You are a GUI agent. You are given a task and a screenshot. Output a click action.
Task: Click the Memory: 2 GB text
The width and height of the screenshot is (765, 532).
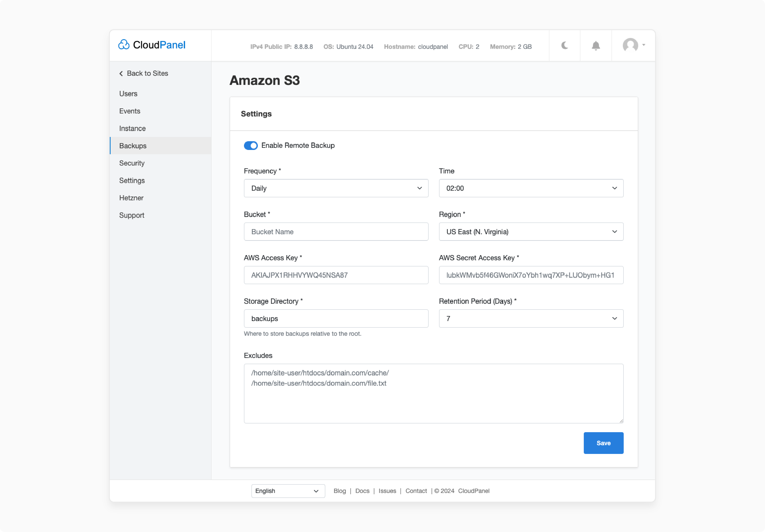[x=510, y=47]
